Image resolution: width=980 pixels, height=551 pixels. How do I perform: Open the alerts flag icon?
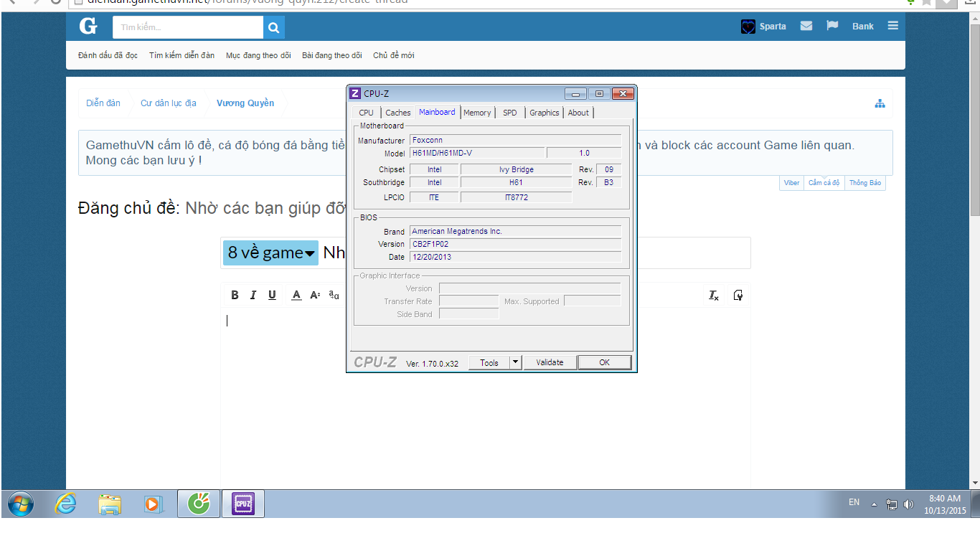832,26
